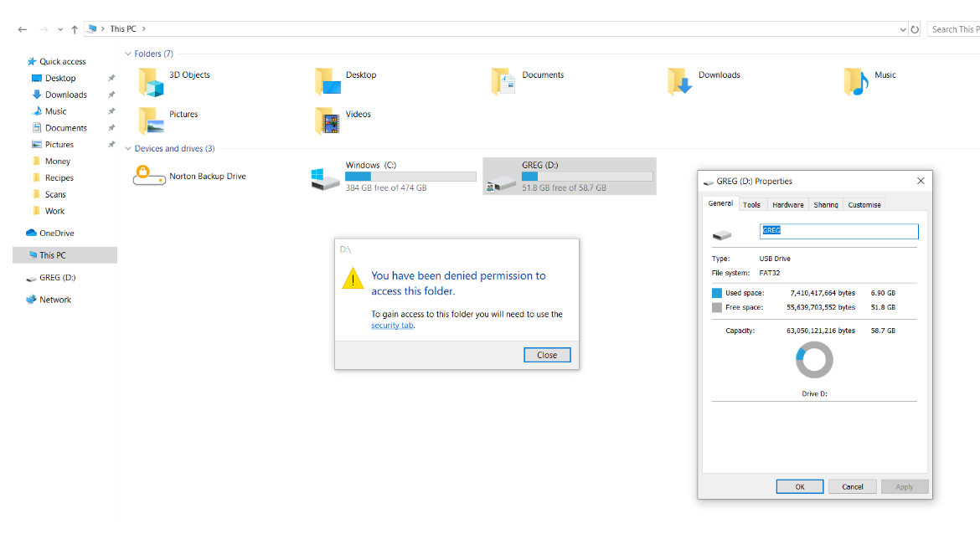980x539 pixels.
Task: Click the grey Free space colour swatch
Action: [717, 307]
